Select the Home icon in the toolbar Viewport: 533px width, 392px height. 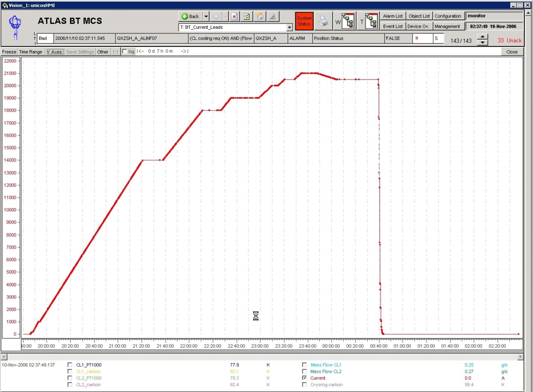point(260,16)
